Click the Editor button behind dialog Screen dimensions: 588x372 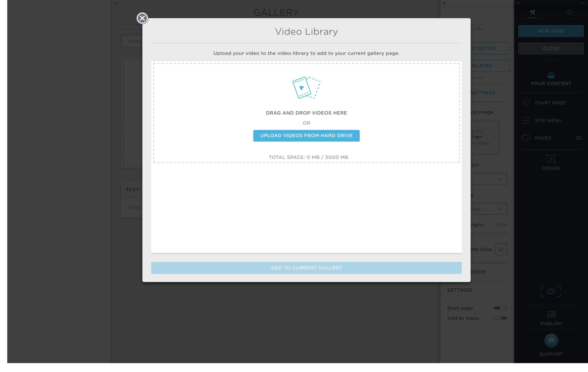pos(490,48)
